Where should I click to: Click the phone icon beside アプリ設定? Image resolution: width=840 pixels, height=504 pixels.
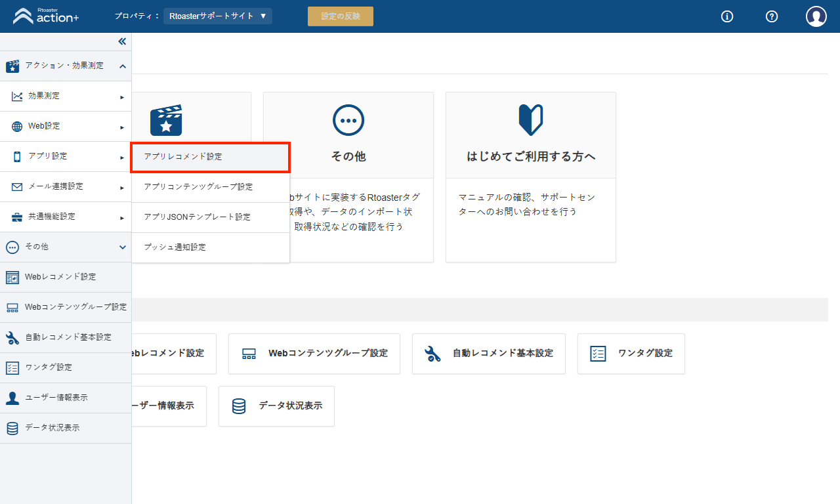click(17, 157)
